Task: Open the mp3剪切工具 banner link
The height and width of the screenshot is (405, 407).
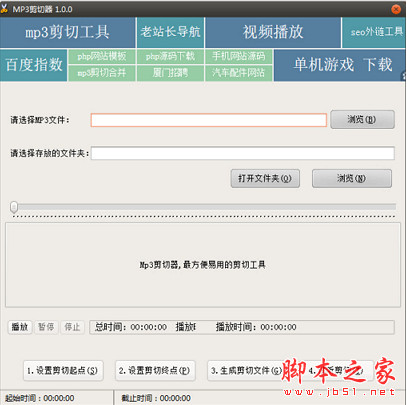Action: click(68, 32)
